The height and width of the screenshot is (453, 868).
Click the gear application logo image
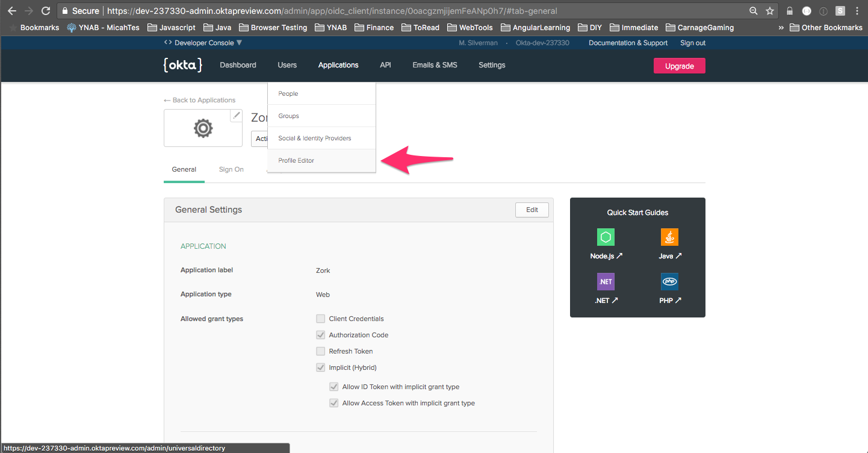click(203, 128)
